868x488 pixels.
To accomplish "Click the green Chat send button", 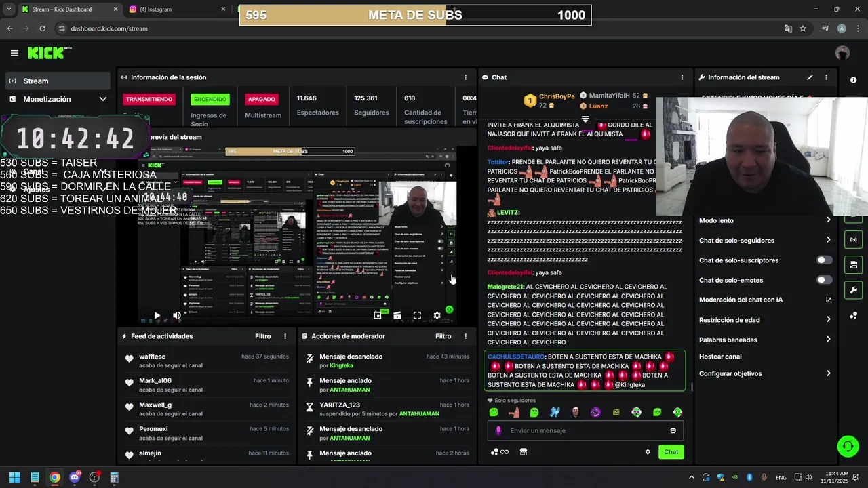I will pyautogui.click(x=671, y=452).
